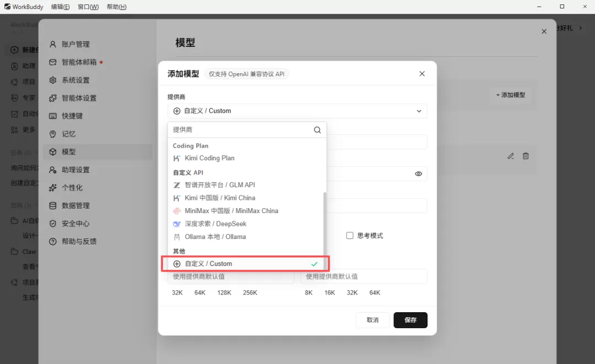Image resolution: width=595 pixels, height=364 pixels.
Task: Close the settings panel with X
Action: 544,31
